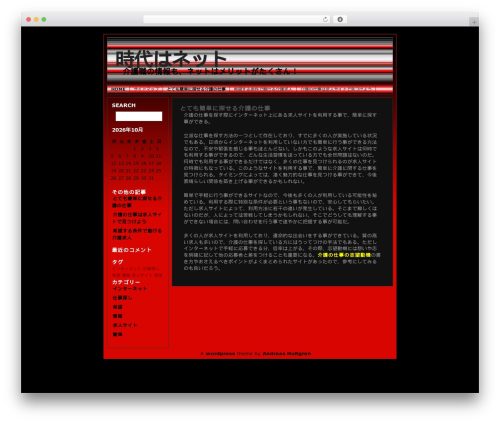Image resolution: width=500 pixels, height=423 pixels.
Task: Click the calendar heading 2026年10月
Action: 127,130
